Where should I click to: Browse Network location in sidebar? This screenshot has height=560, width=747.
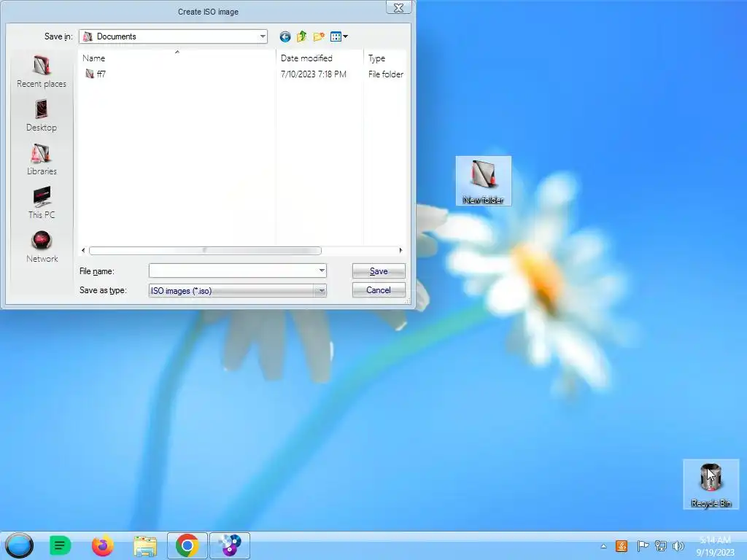(x=42, y=246)
